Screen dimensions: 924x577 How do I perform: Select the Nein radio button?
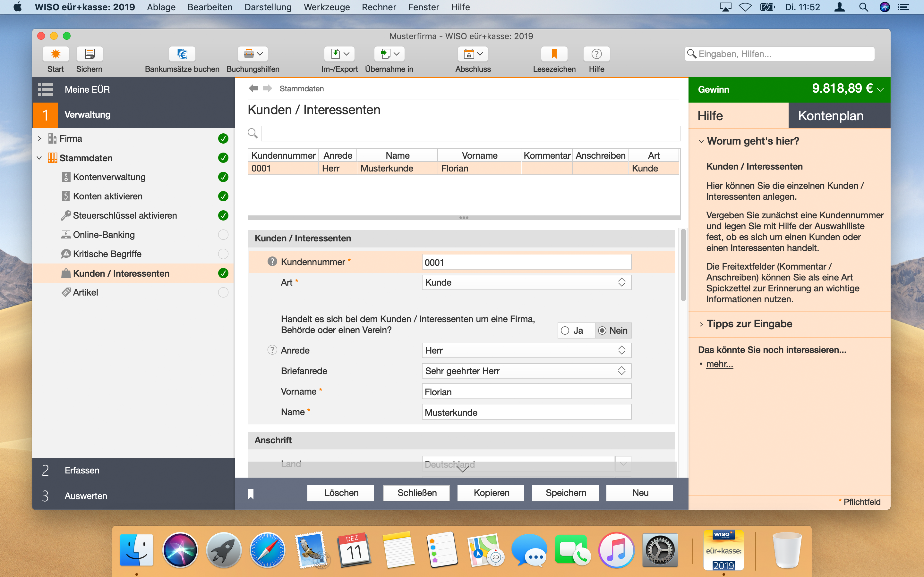(x=602, y=330)
